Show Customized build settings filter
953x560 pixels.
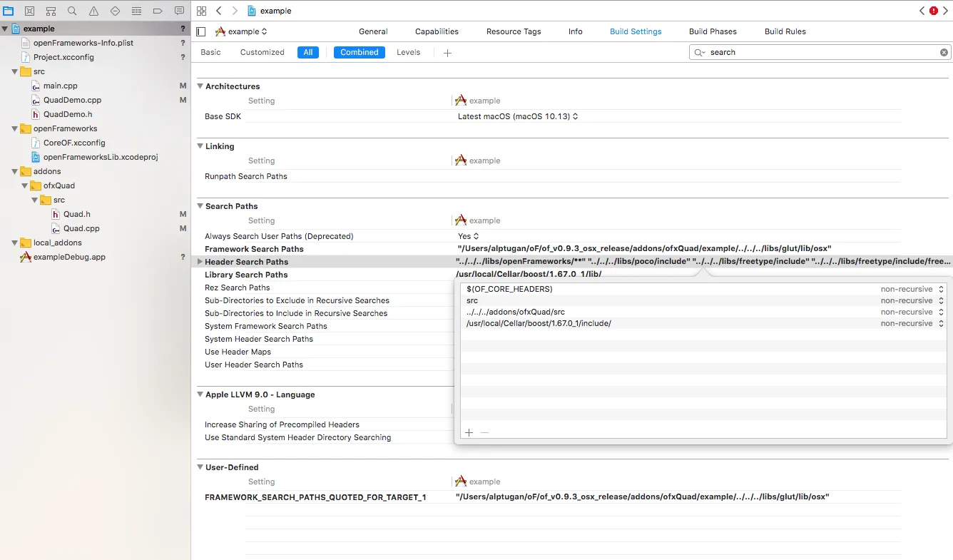pos(263,52)
